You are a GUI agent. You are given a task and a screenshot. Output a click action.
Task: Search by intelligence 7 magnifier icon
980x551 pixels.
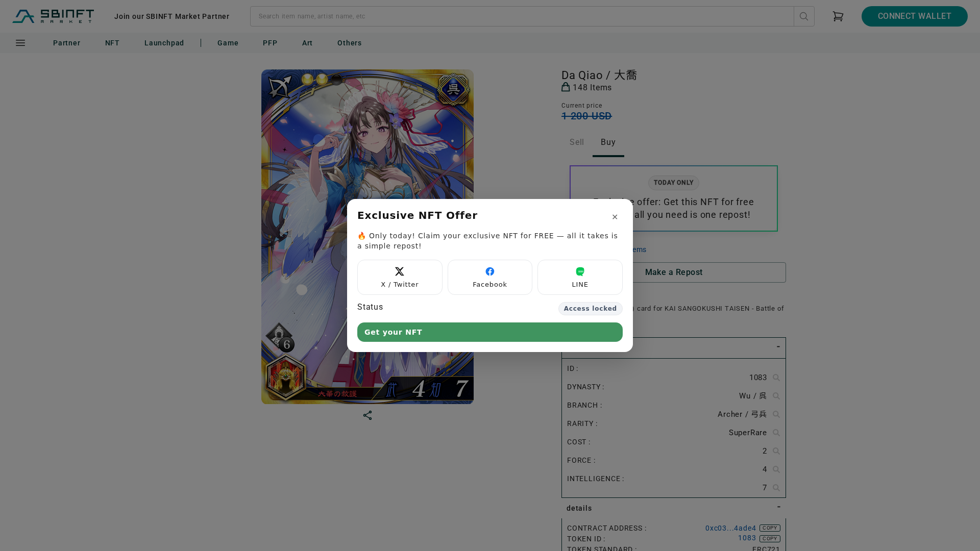point(776,488)
